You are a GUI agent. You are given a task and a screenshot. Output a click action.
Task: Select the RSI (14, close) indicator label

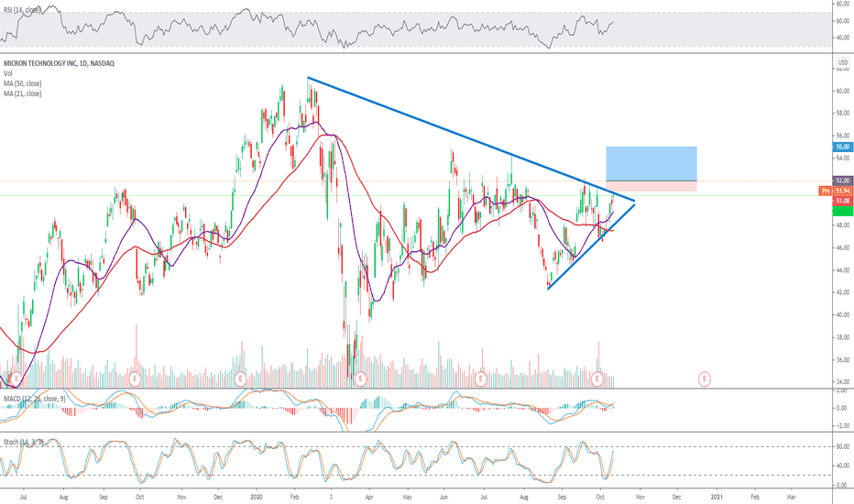click(22, 10)
